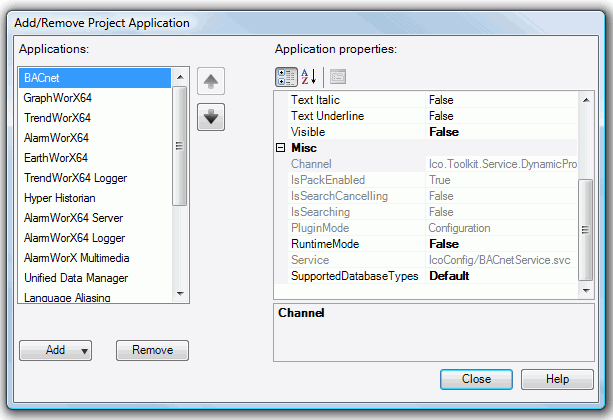The image size is (613, 420).
Task: Select the RuntimeMode property name
Action: 325,244
